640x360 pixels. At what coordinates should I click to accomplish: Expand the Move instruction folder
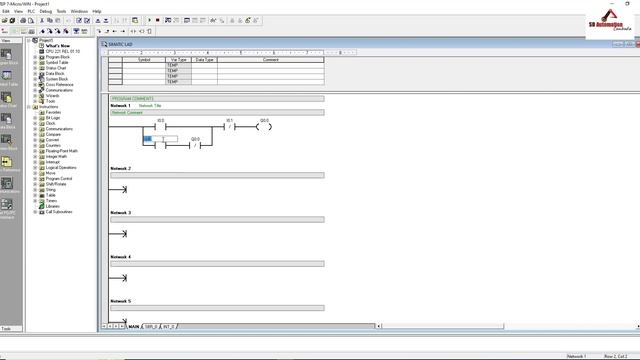coord(35,173)
